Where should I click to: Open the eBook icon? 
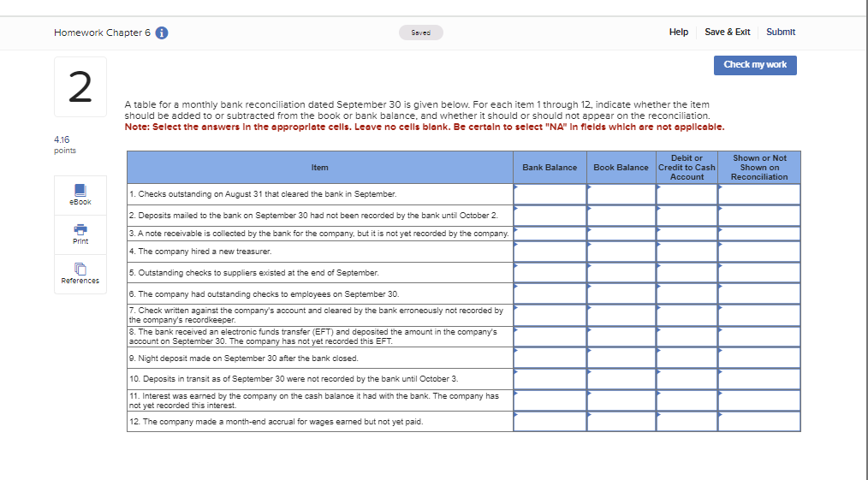click(x=80, y=195)
